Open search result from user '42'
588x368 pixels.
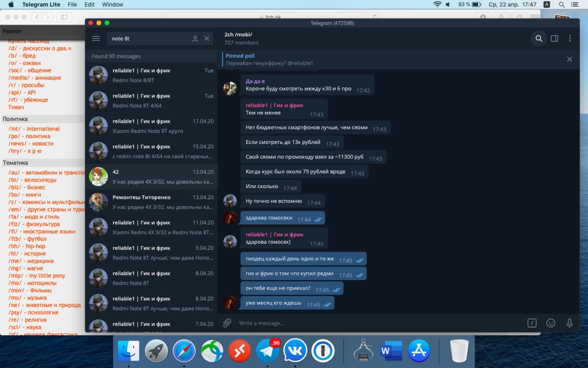coord(151,177)
